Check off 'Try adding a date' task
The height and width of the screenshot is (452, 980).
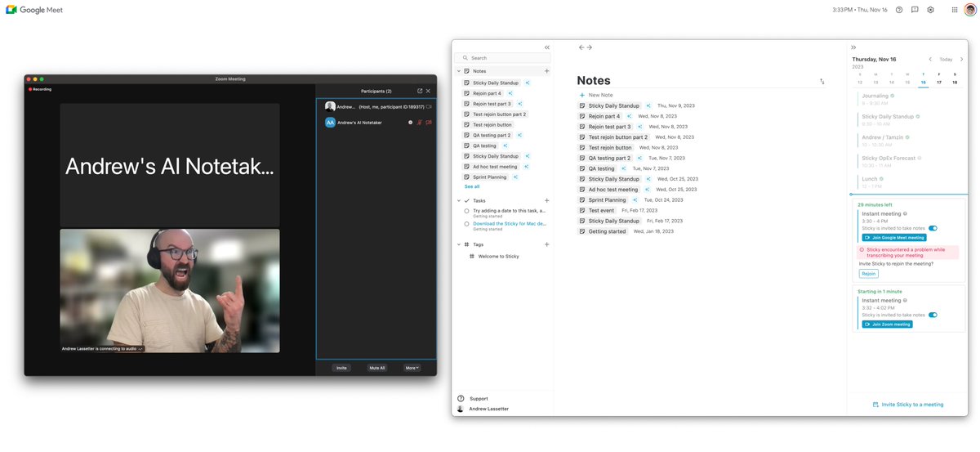tap(466, 211)
